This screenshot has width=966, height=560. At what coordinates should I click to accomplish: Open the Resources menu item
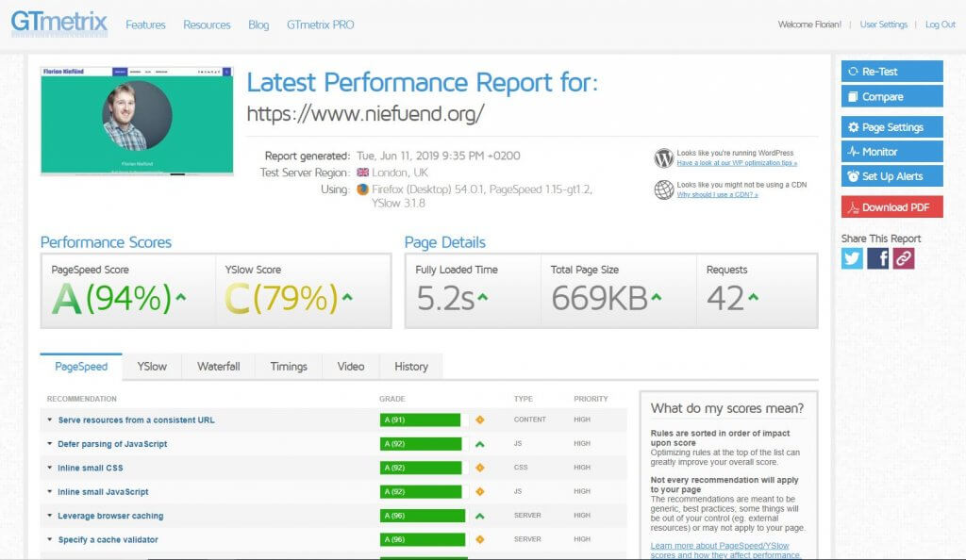coord(207,25)
